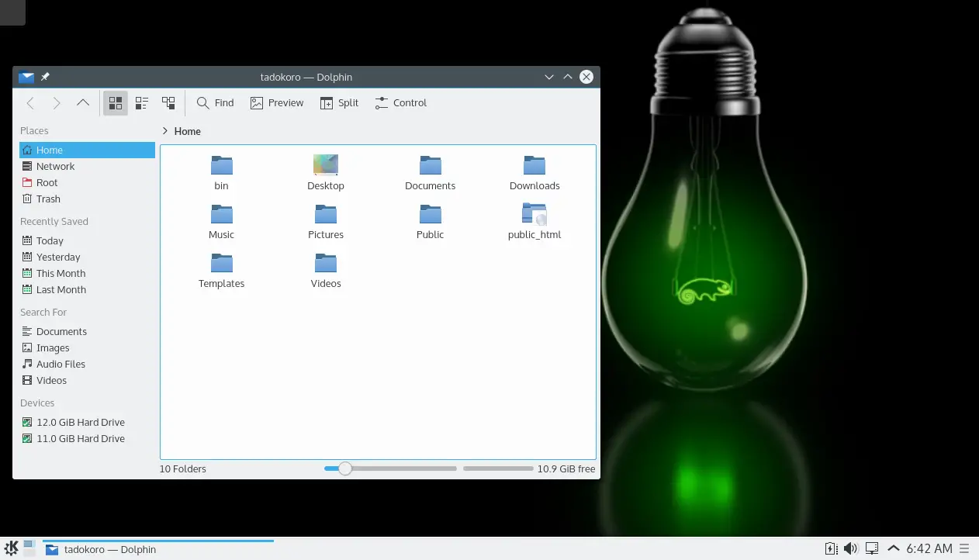Go back with the left arrow button
The width and height of the screenshot is (979, 560).
(x=30, y=102)
